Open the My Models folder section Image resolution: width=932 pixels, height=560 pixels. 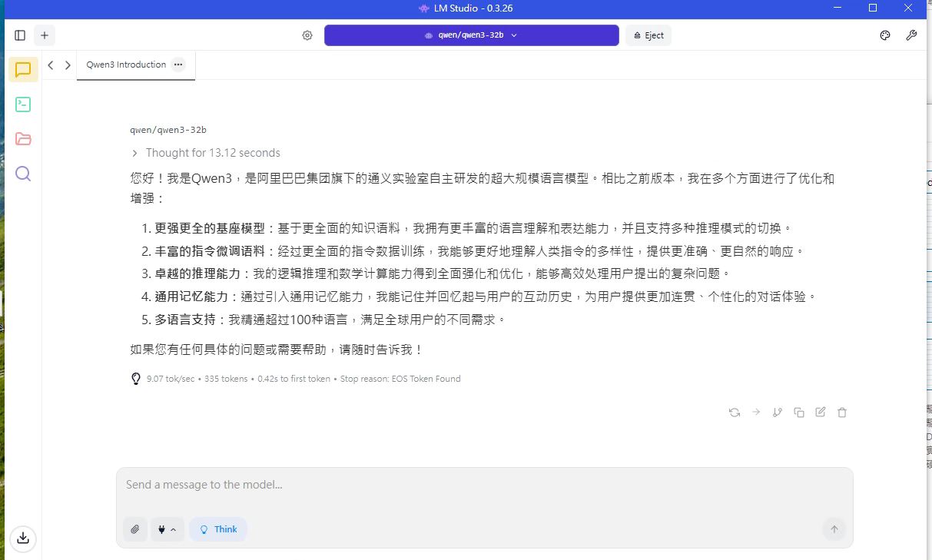pyautogui.click(x=23, y=139)
